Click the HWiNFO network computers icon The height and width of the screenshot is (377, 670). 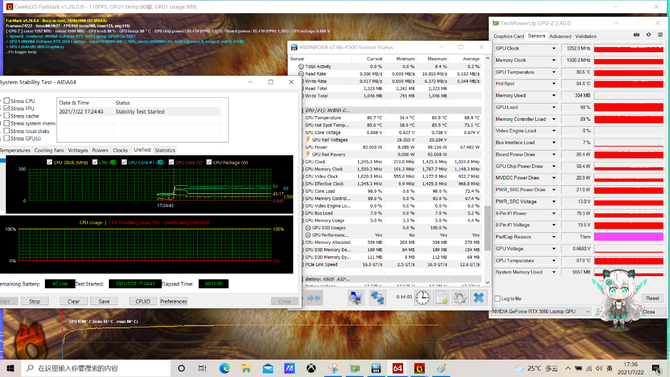[x=377, y=297]
